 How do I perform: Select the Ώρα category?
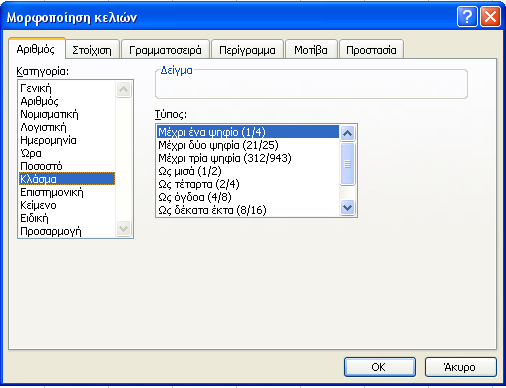pyautogui.click(x=67, y=153)
